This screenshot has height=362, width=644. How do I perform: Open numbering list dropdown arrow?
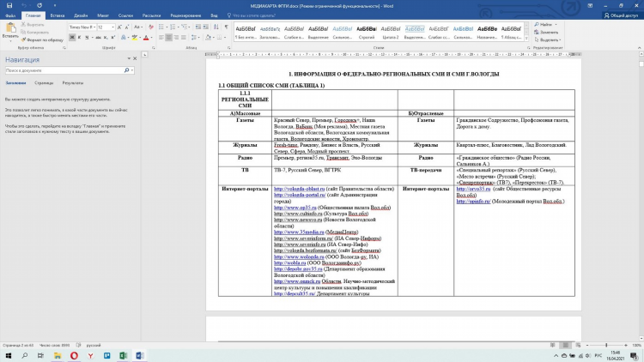pyautogui.click(x=178, y=27)
